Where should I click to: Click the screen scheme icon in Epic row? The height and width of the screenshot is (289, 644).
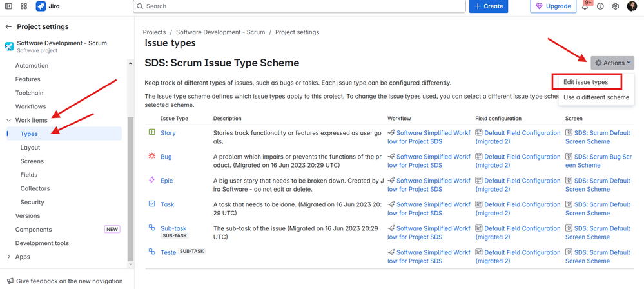tap(569, 181)
